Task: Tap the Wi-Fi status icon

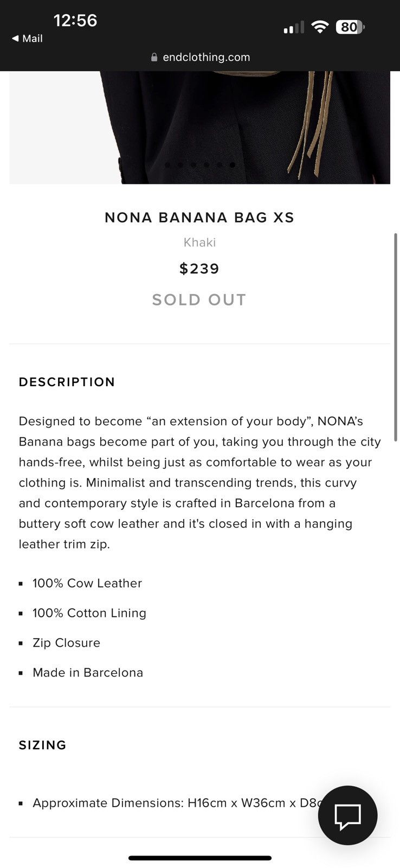Action: point(320,27)
